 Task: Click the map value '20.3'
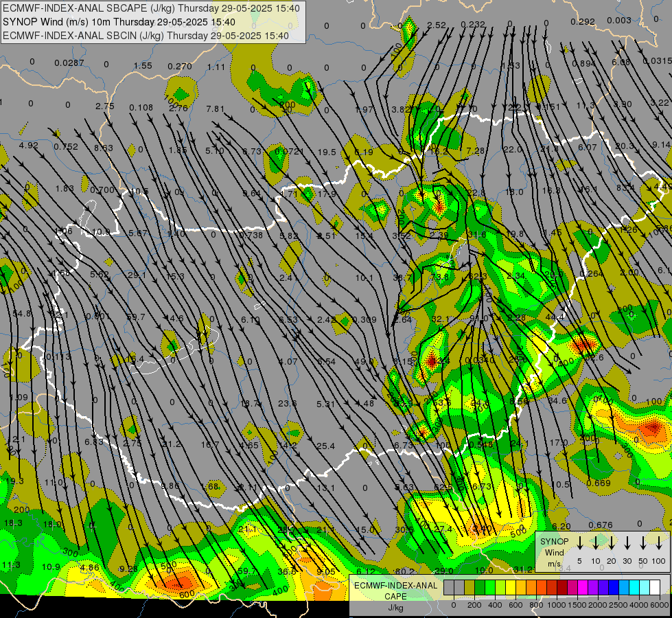(x=625, y=146)
